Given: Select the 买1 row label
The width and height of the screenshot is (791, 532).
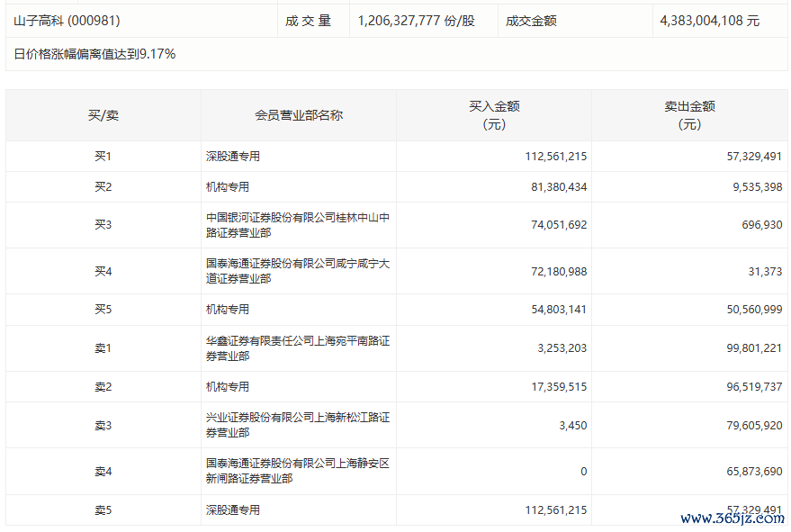Looking at the screenshot, I should click(103, 156).
